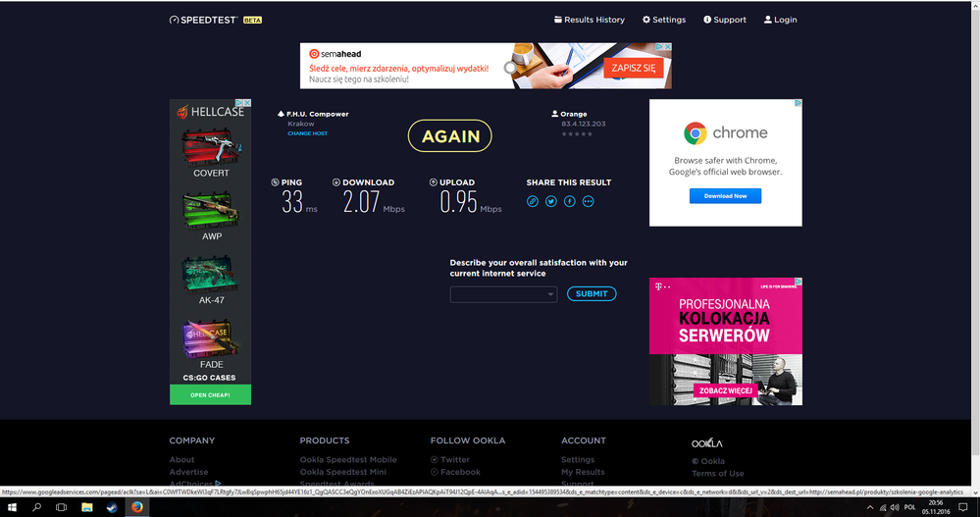Switch to Firefox in the taskbar

click(x=137, y=507)
